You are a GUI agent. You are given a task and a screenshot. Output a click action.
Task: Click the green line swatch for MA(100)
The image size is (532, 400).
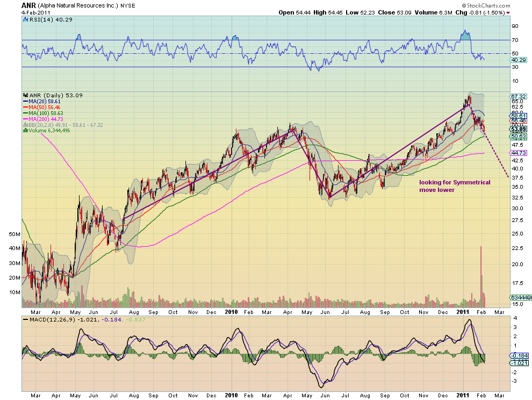25,113
